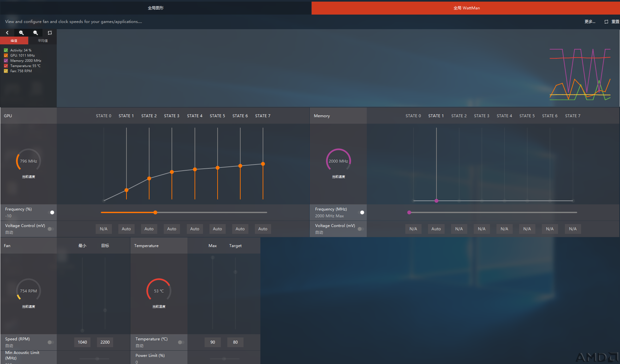Uncheck the Activity graph checkbox
This screenshot has height=364, width=620.
click(6, 50)
